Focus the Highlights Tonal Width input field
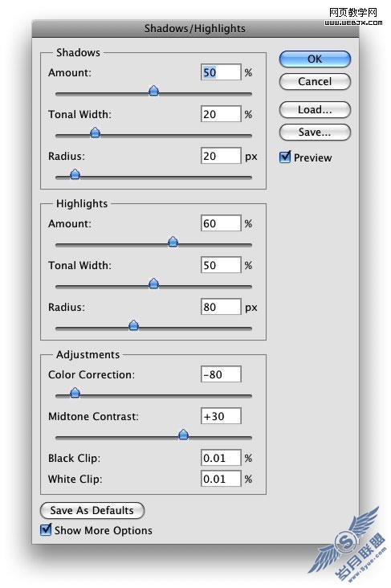The height and width of the screenshot is (588, 391). point(221,265)
